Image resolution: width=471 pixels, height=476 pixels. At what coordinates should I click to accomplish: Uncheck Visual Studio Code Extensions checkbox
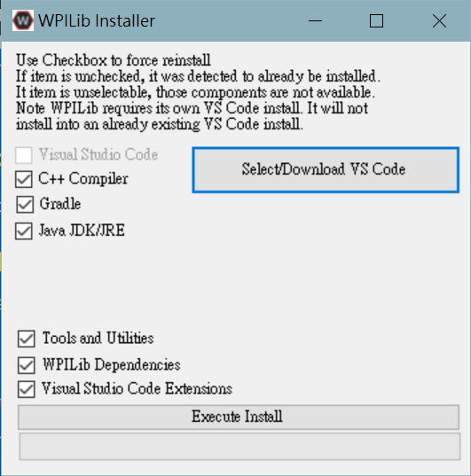point(26,389)
